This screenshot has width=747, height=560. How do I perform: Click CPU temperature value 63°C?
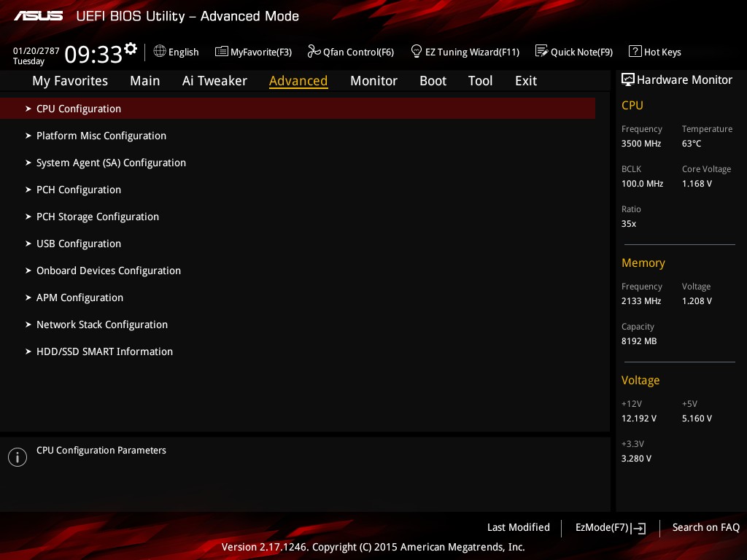(692, 144)
